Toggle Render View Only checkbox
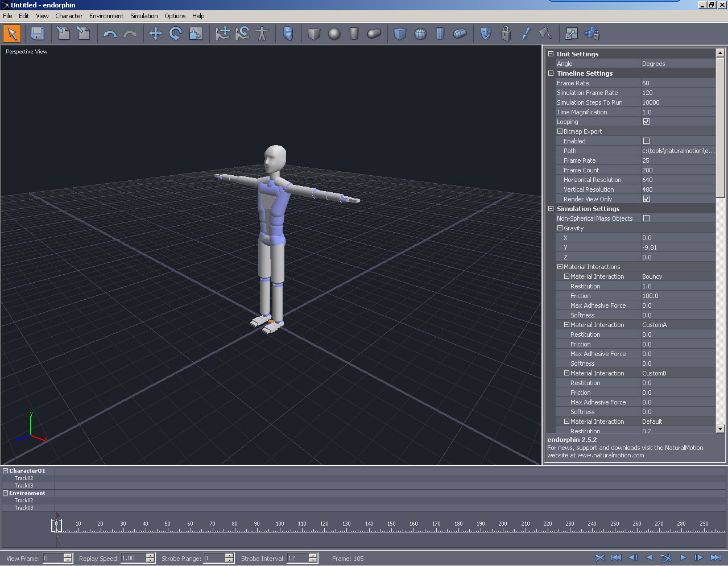This screenshot has width=728, height=566. tap(646, 199)
